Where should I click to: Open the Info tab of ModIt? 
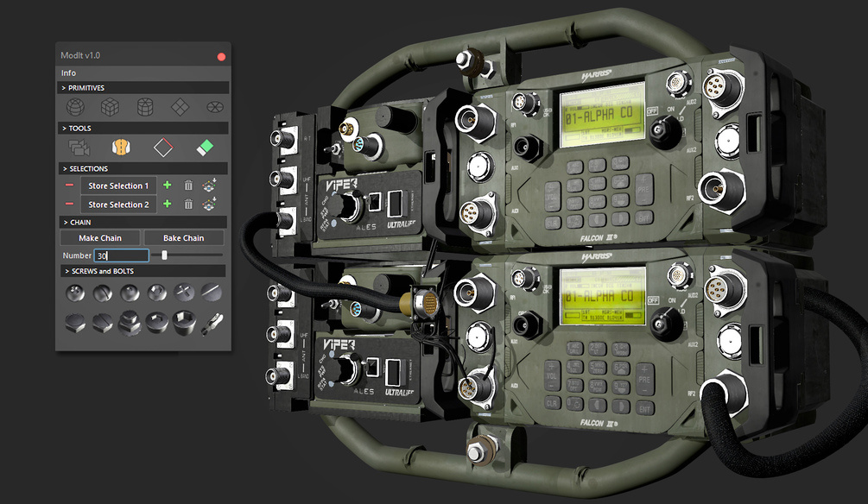(x=69, y=72)
